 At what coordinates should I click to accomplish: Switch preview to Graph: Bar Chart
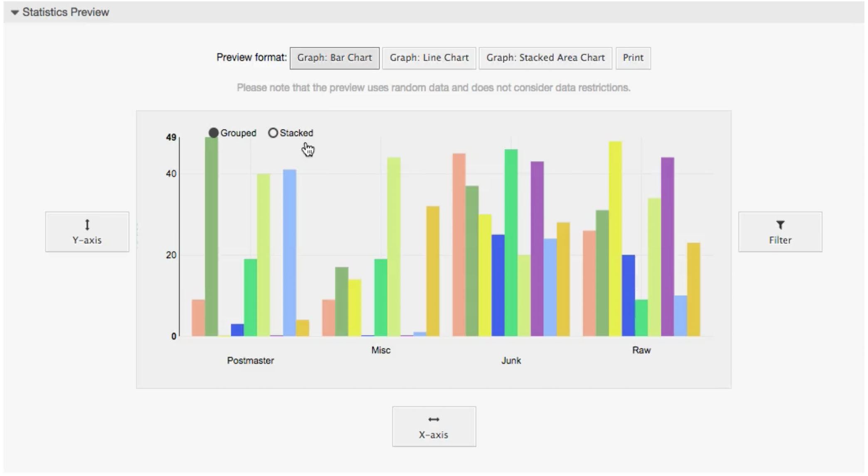click(334, 58)
